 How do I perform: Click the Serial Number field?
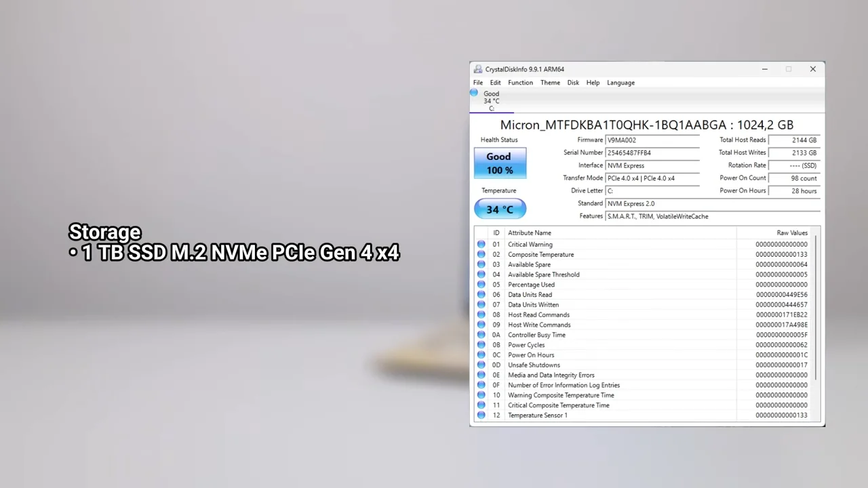pyautogui.click(x=652, y=152)
